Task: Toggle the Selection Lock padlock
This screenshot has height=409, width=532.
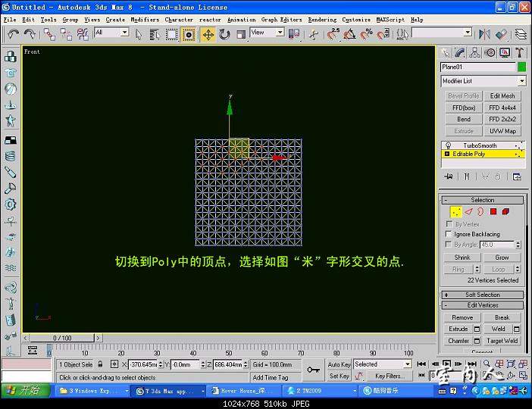Action: [100, 364]
